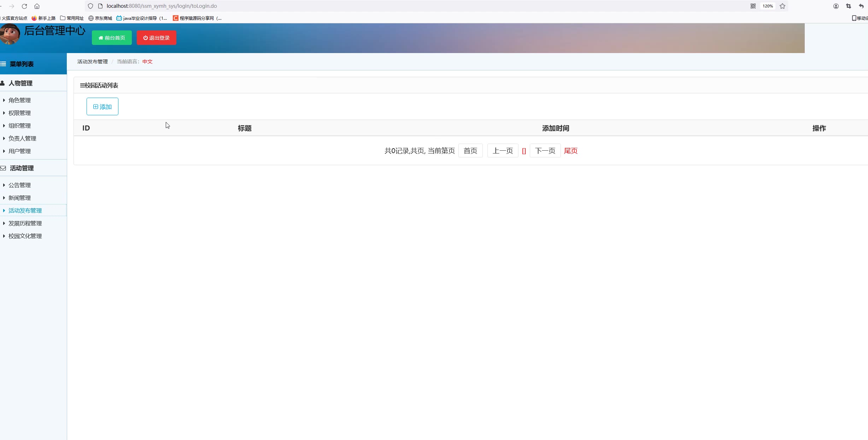
Task: Click the 操作 column header
Action: tap(819, 128)
